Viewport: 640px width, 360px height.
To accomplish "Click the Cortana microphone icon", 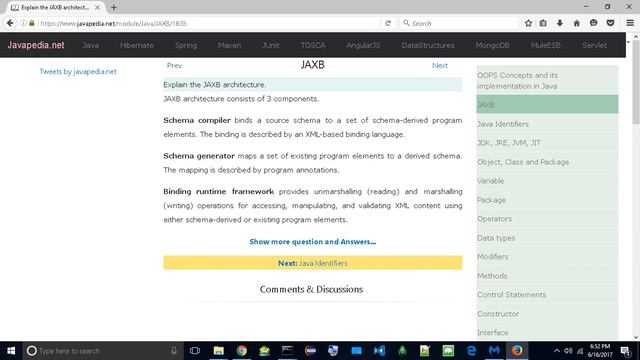I will [x=174, y=351].
